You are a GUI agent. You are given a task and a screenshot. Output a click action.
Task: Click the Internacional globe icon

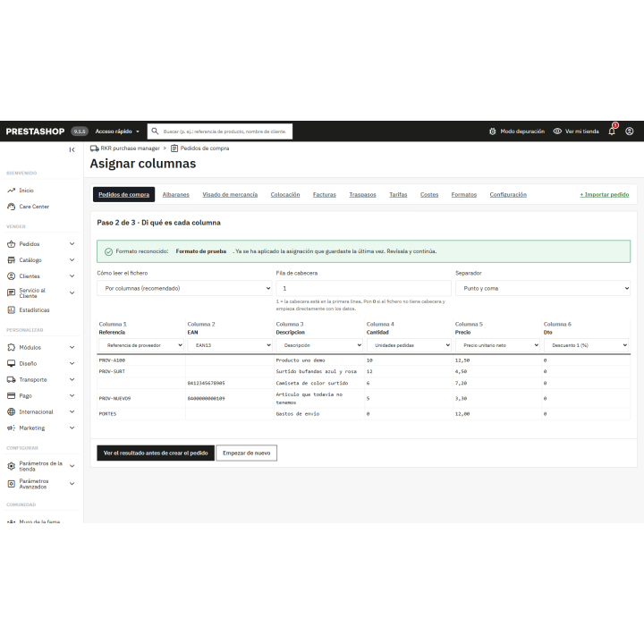point(12,412)
